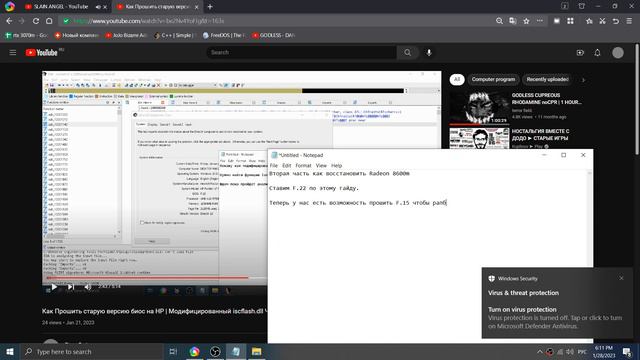The width and height of the screenshot is (640, 360).
Task: Open a new browser tab
Action: [x=210, y=7]
